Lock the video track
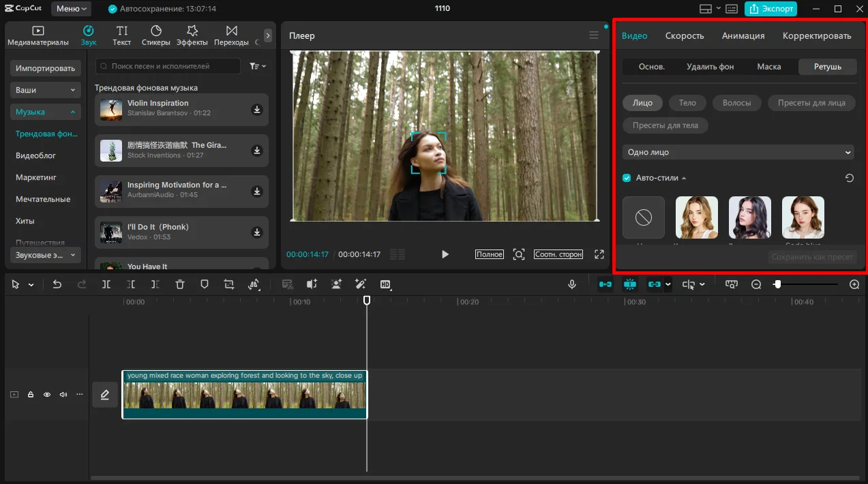 31,395
